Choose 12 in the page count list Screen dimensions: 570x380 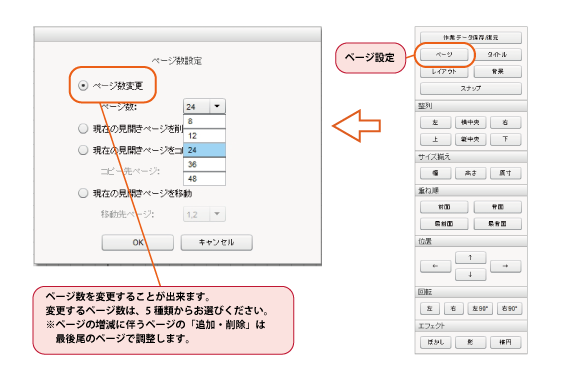(x=204, y=136)
